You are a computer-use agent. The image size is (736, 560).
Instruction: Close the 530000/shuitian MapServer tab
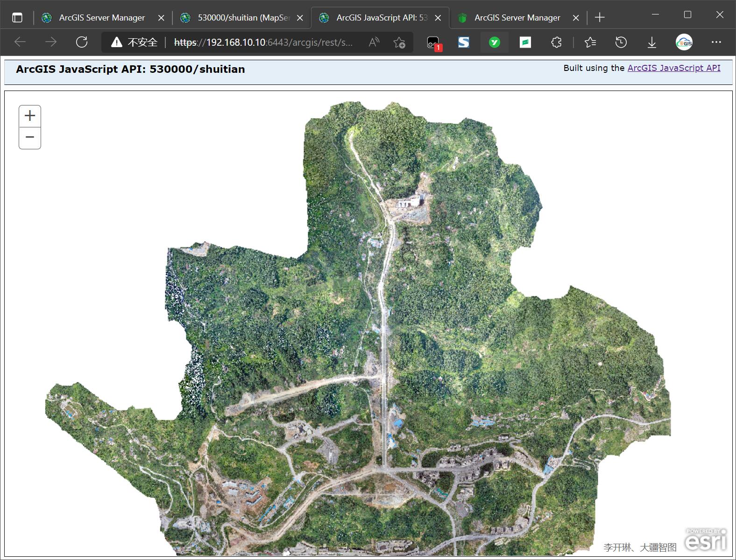coord(300,18)
